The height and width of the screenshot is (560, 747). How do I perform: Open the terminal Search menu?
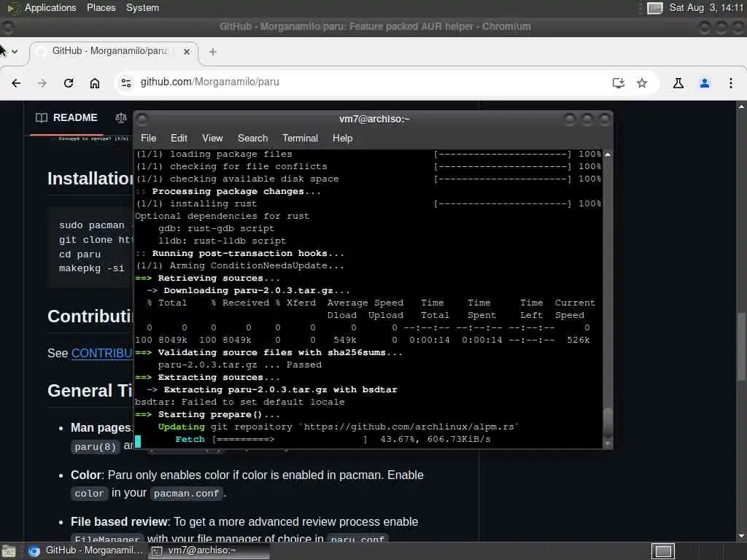coord(252,138)
